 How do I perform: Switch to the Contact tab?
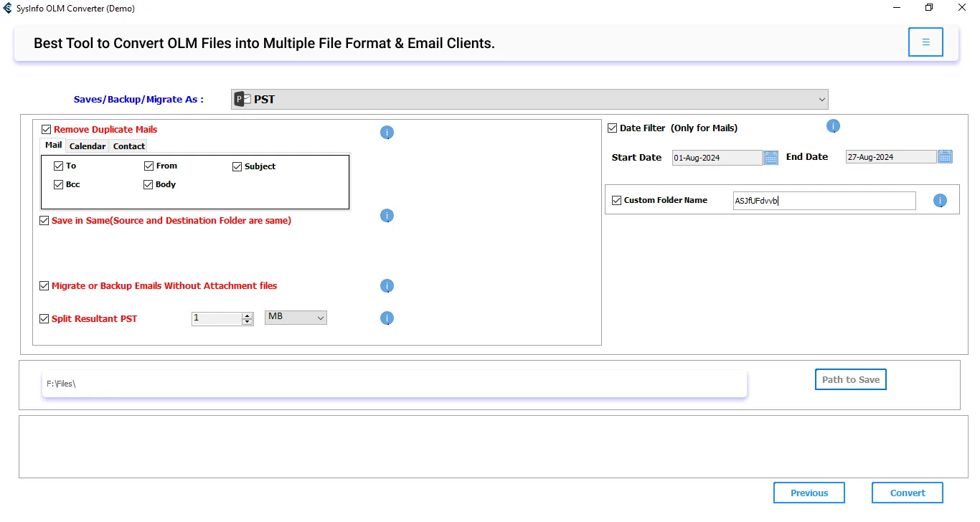[x=129, y=146]
